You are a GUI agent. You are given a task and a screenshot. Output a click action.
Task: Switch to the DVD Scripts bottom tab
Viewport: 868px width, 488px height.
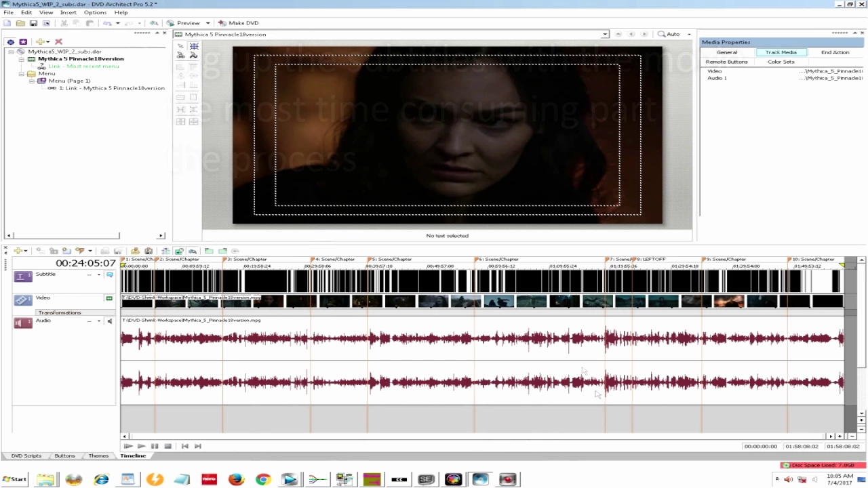[x=26, y=456]
